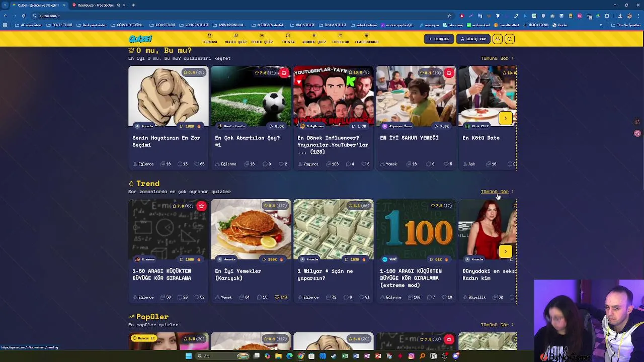Reload the page

click(x=23, y=16)
